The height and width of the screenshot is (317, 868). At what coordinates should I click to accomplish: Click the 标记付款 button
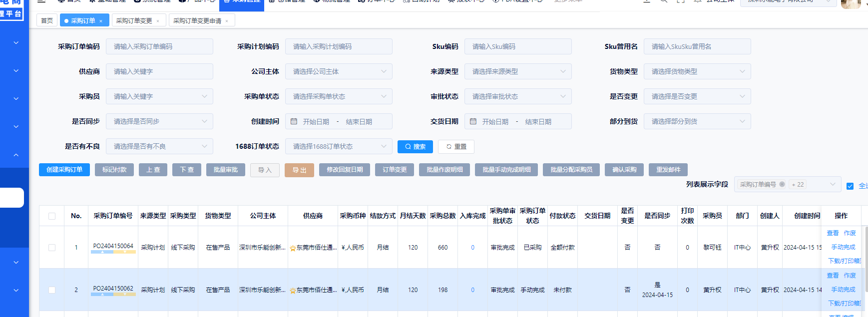pyautogui.click(x=114, y=170)
